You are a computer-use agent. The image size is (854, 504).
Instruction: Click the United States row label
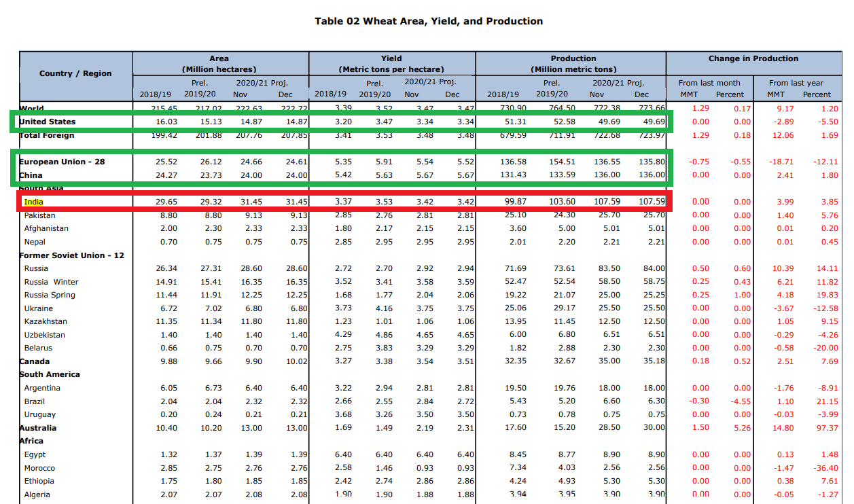46,122
